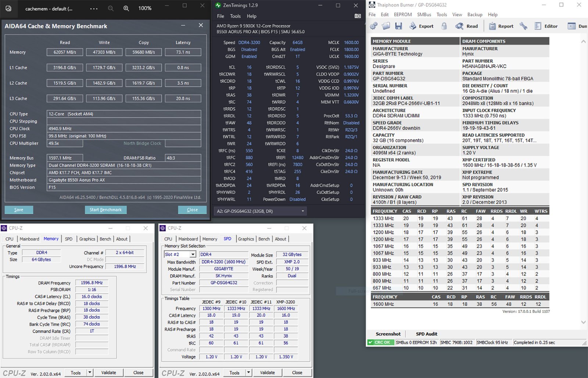Open the SMBus menu in Thaiphoon Burner

pos(424,15)
